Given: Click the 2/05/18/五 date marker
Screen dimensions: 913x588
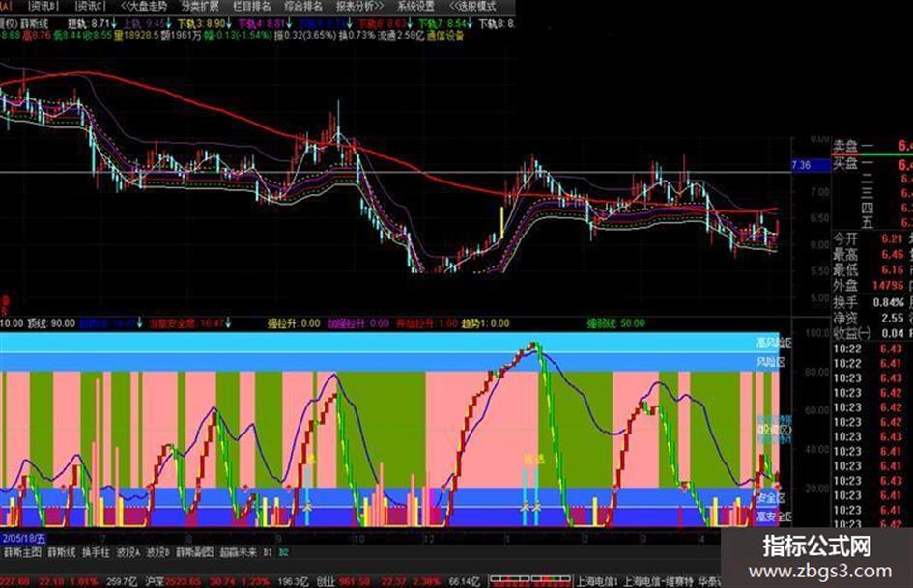Looking at the screenshot, I should click(x=23, y=538).
